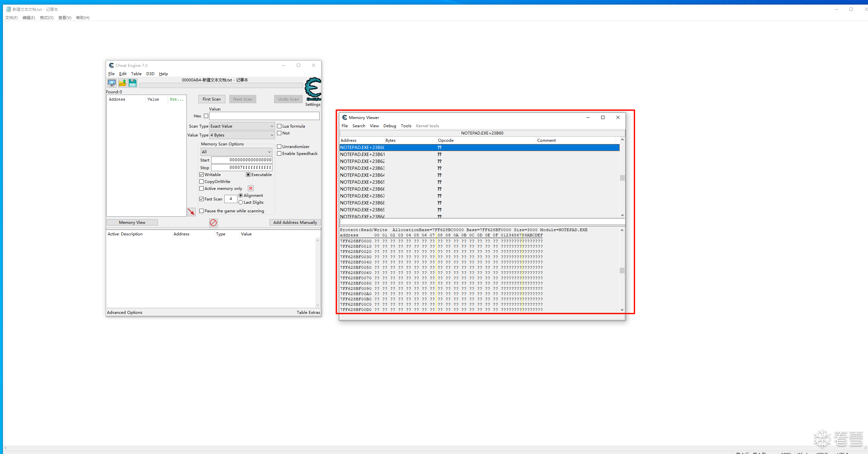Click the scan Value input field

tap(264, 116)
